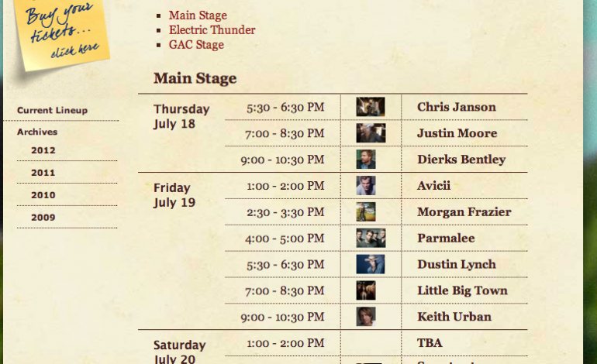This screenshot has width=597, height=364.
Task: Open the Archives sidebar item
Action: pos(37,132)
